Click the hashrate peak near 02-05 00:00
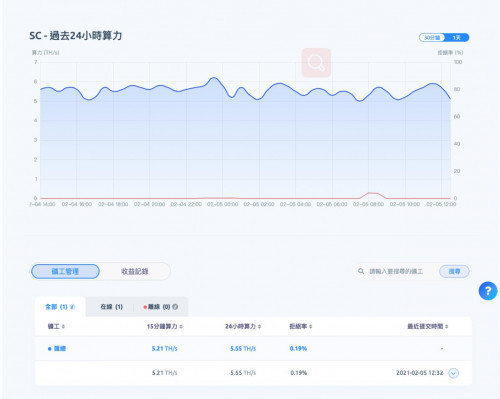 click(x=213, y=78)
